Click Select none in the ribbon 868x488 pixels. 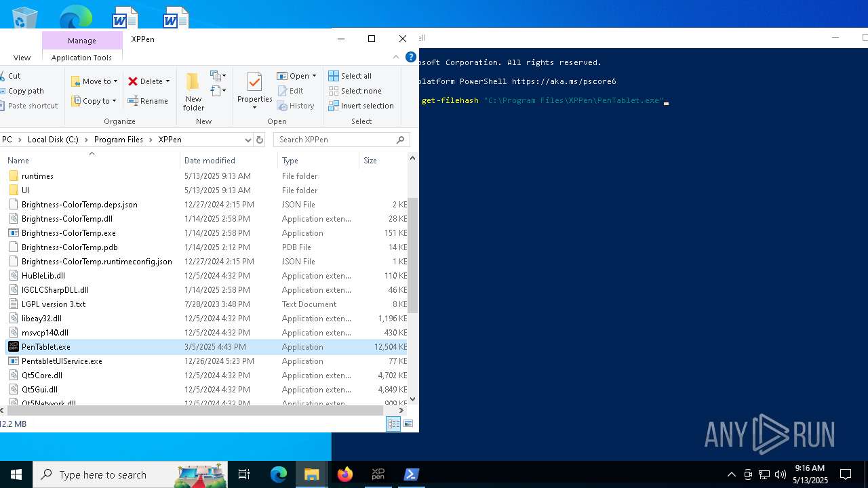355,91
